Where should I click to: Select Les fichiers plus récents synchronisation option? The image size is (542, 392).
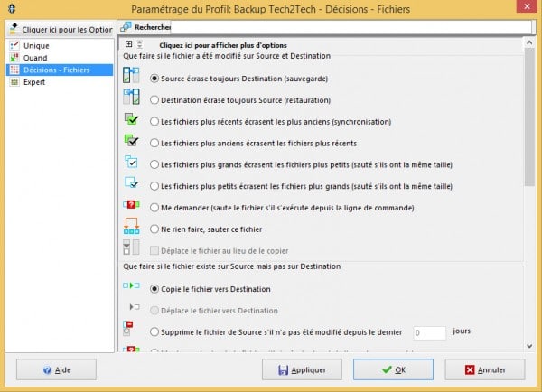[154, 121]
